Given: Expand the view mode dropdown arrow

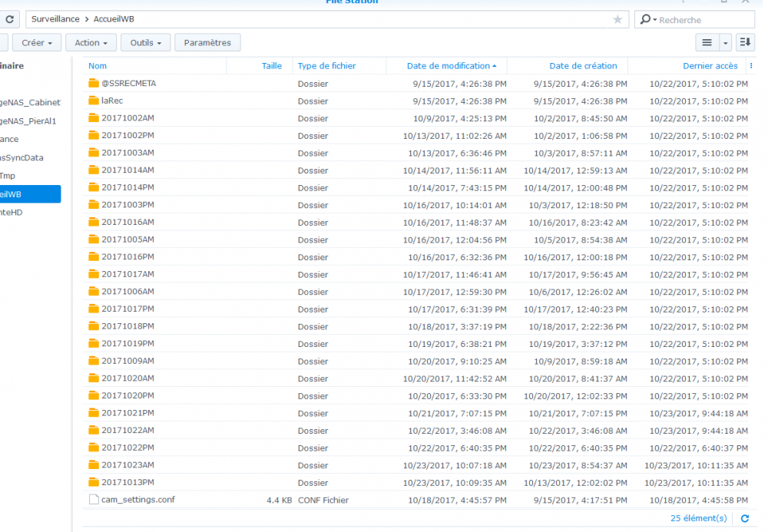Looking at the screenshot, I should click(727, 43).
